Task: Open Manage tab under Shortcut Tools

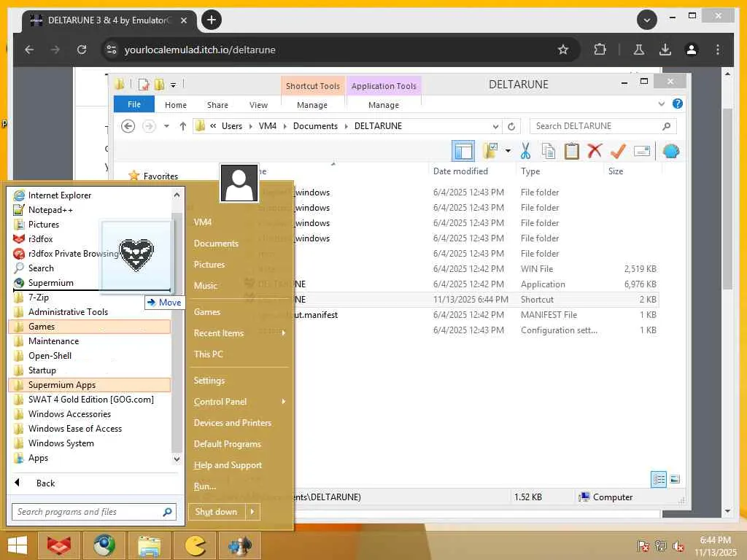Action: [x=312, y=105]
